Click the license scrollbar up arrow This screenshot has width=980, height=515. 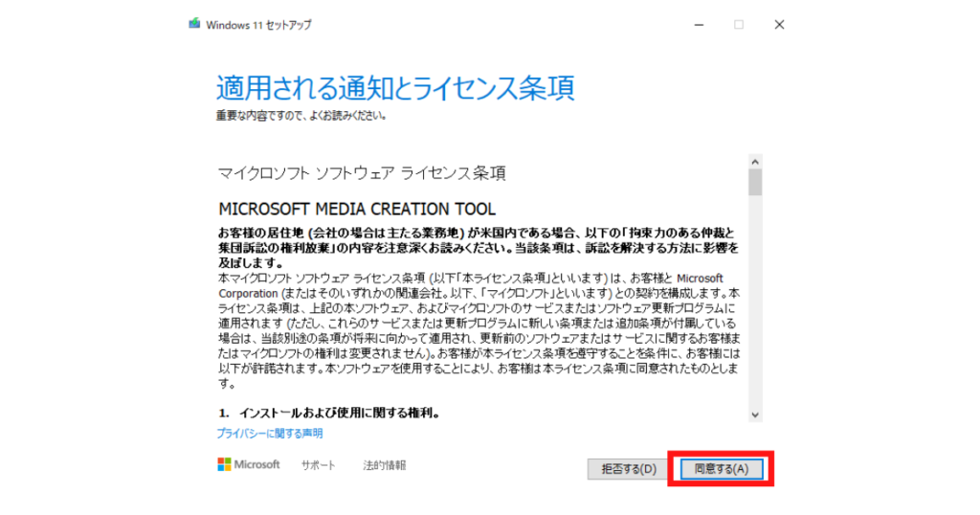click(755, 162)
